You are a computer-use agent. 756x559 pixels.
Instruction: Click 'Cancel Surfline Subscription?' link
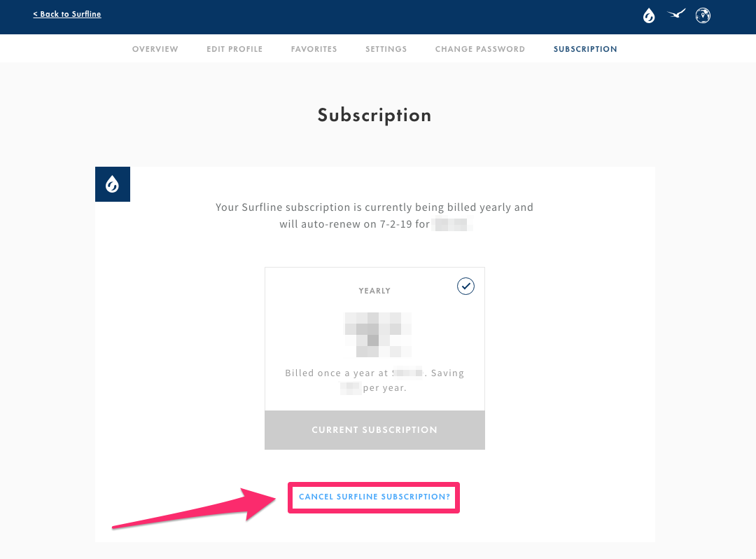tap(374, 497)
